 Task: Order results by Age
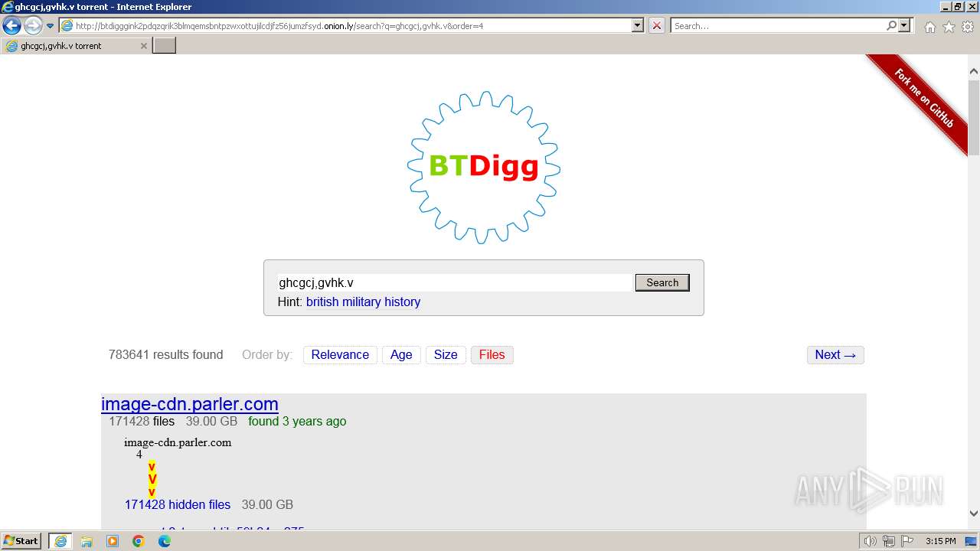[401, 354]
